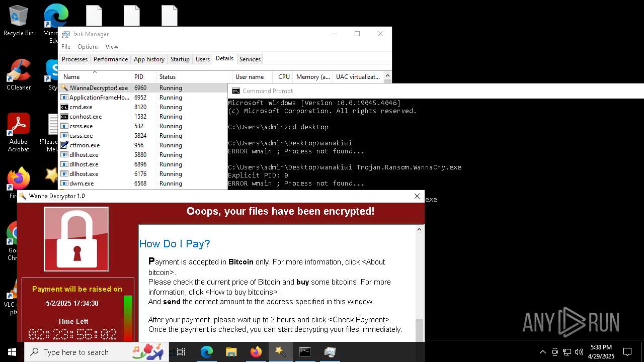Click the Time Left countdown display

(73, 334)
